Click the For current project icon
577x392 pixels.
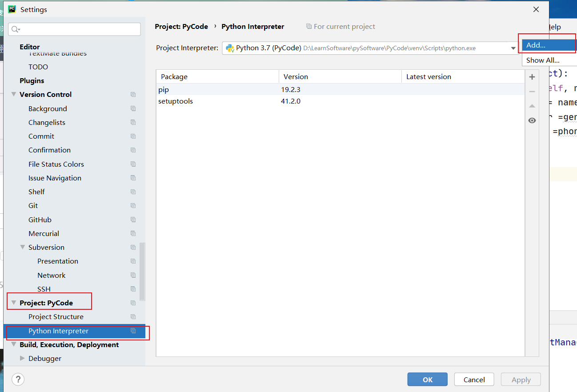point(309,27)
